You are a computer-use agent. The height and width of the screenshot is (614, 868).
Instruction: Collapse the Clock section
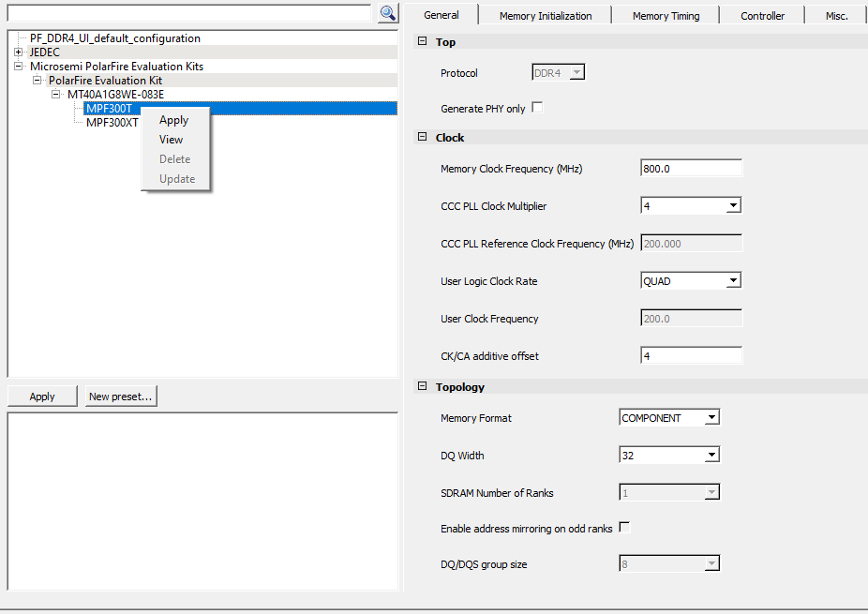tap(422, 138)
